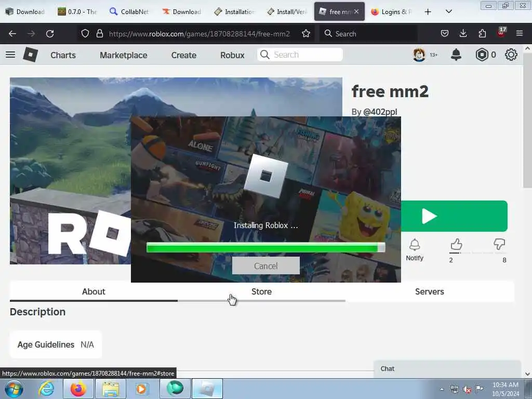
Task: Click the 13+ age label
Action: coord(434,55)
